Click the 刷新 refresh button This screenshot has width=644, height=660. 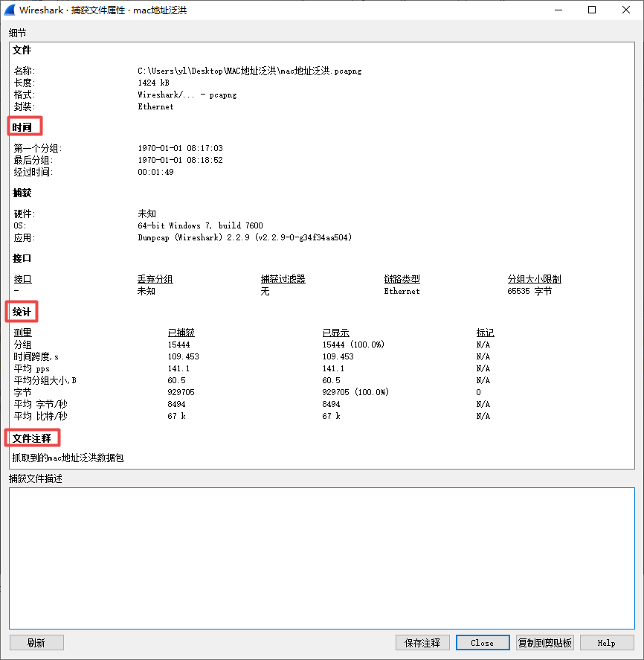click(36, 643)
